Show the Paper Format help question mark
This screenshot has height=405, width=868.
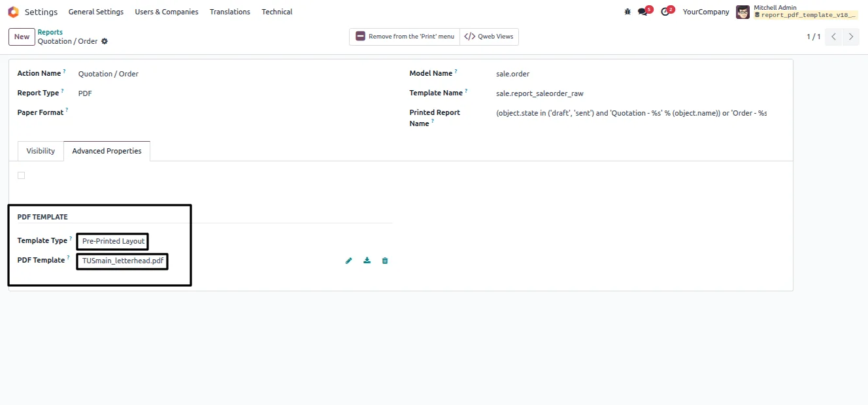(x=67, y=110)
